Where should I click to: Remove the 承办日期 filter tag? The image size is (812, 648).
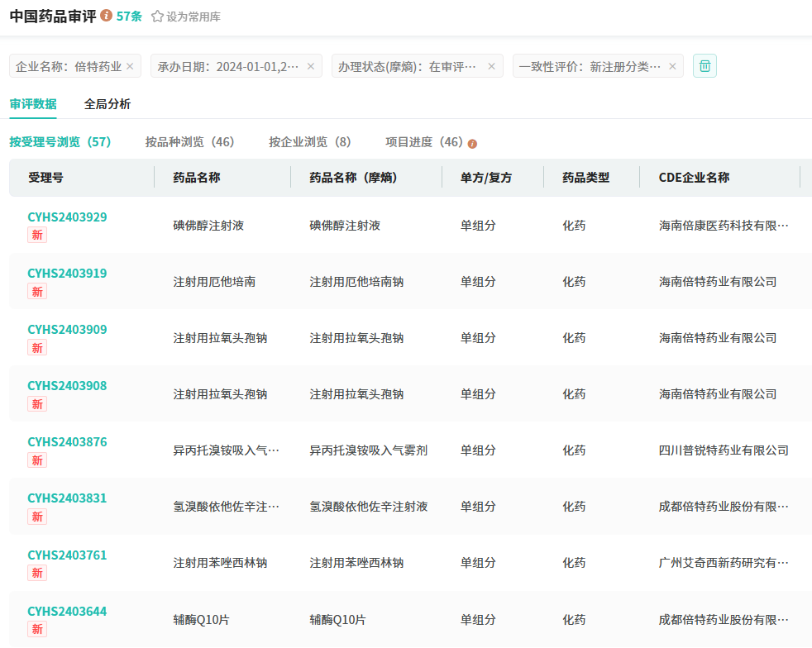[311, 66]
